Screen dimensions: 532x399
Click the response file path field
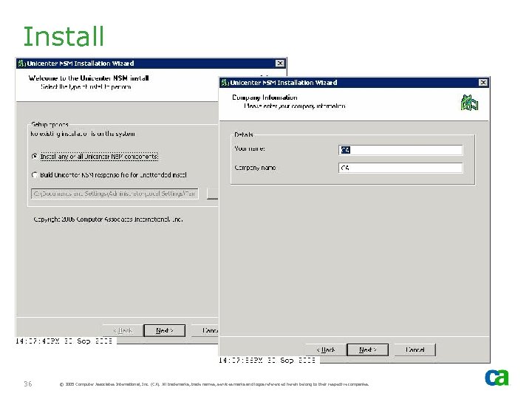(x=115, y=194)
